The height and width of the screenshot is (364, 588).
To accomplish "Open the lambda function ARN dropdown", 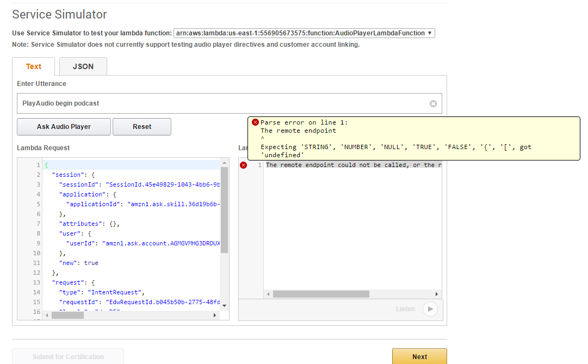I will (304, 33).
